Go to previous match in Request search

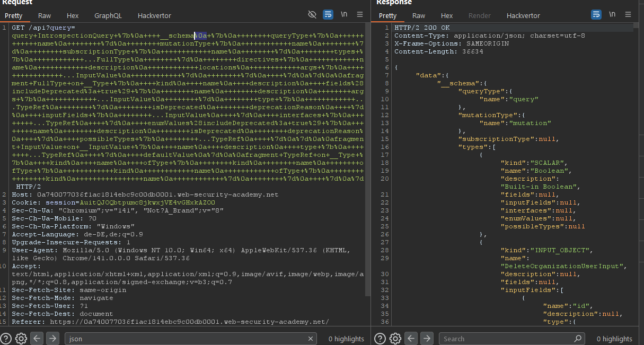(x=37, y=338)
